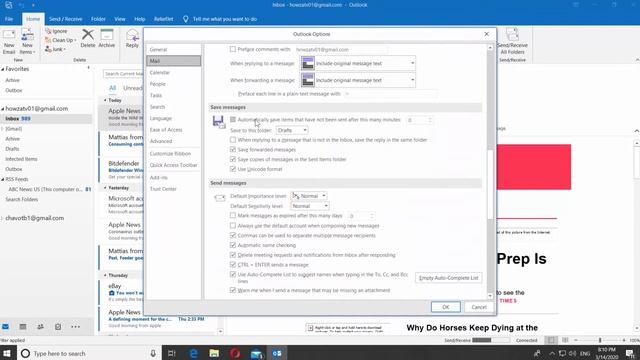This screenshot has width=640, height=360.
Task: Open the navigation bar more options ellipsis
Action: click(x=76, y=327)
